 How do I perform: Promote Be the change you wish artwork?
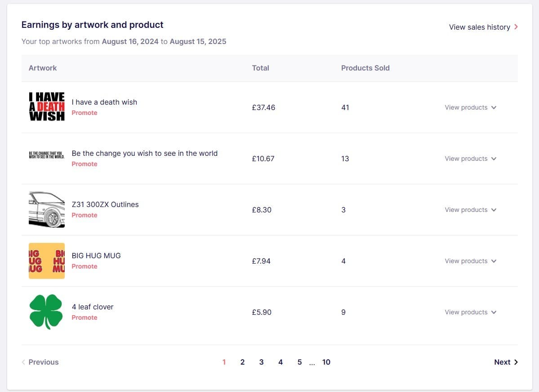click(84, 164)
